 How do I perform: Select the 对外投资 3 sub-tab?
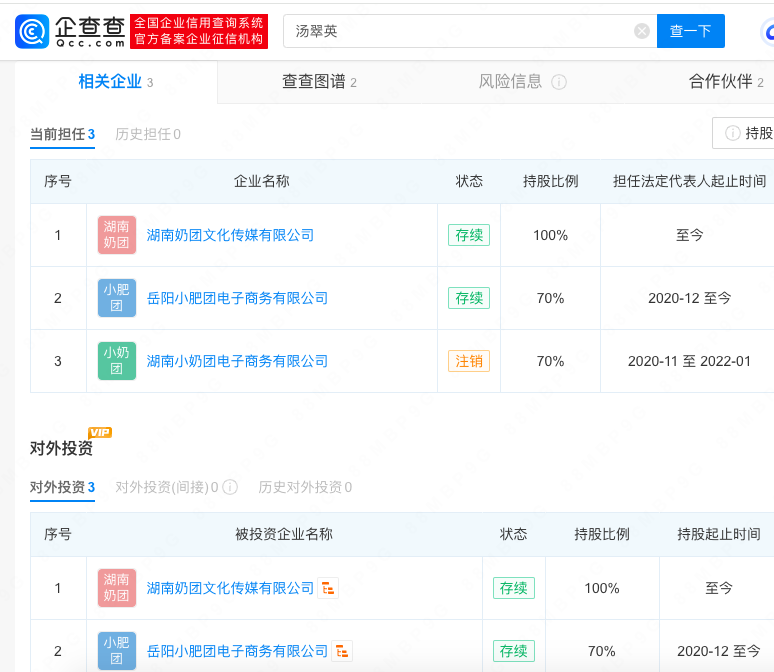[x=63, y=487]
